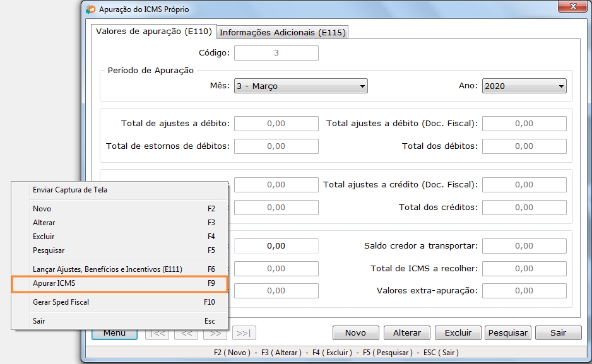592x364 pixels.
Task: Click the Código input field
Action: coord(276,53)
